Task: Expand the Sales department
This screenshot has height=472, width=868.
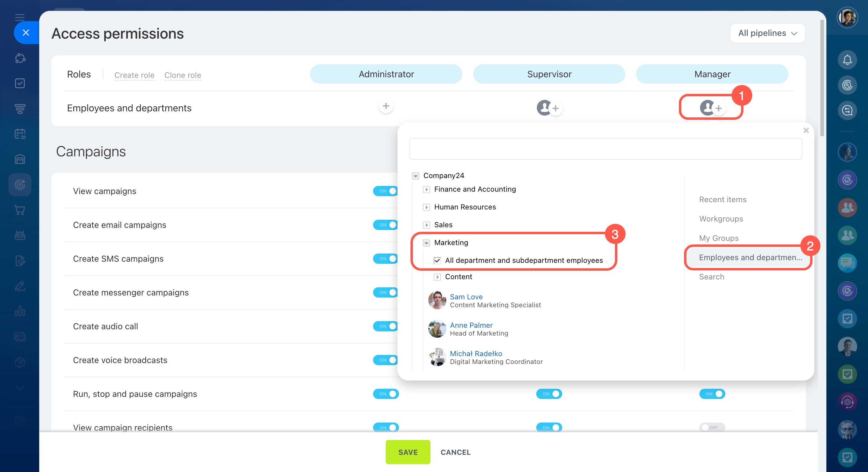Action: tap(426, 225)
